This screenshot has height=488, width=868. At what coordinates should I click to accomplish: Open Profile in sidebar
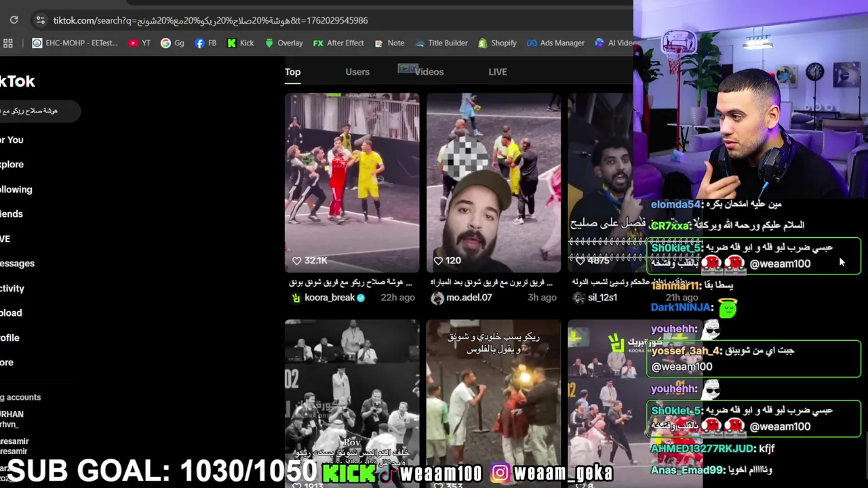(x=10, y=338)
